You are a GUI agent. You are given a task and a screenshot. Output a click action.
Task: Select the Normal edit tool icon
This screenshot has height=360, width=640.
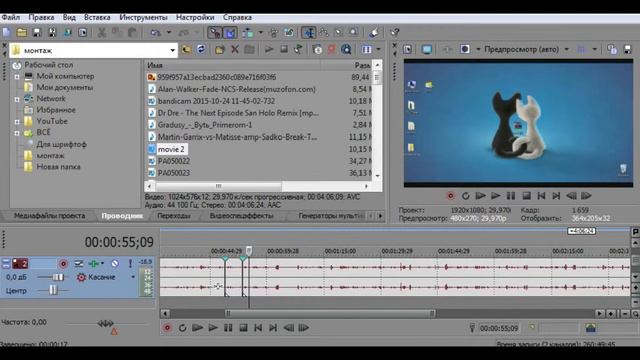point(309,33)
